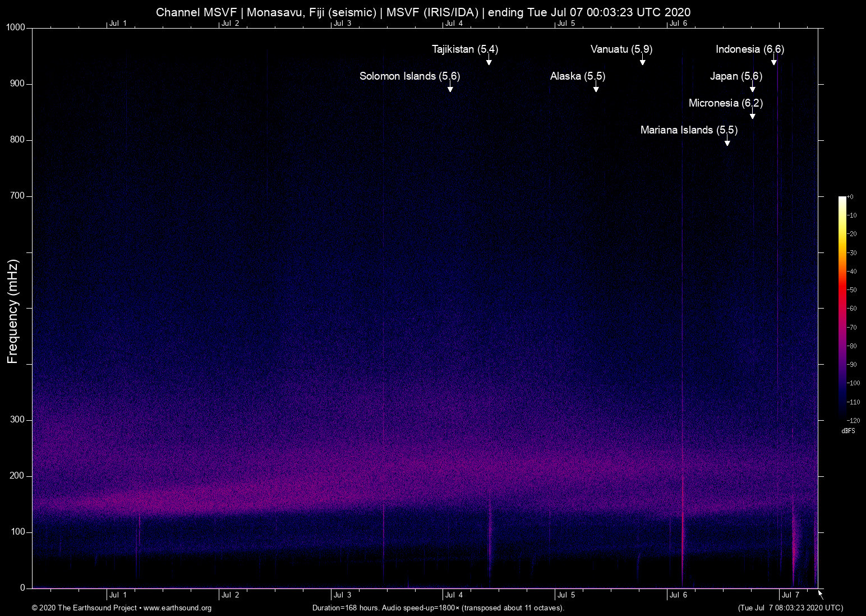Click the Duration=168 hours caption
Image resolution: width=866 pixels, height=616 pixels.
[437, 608]
